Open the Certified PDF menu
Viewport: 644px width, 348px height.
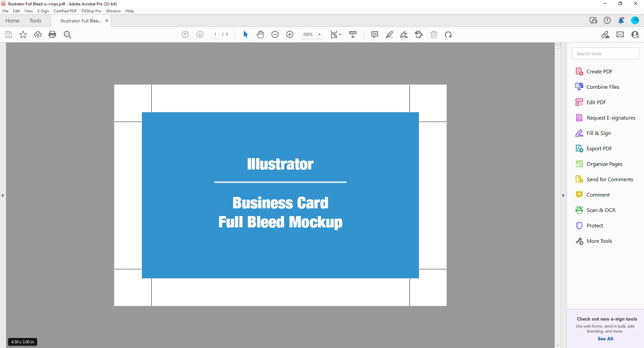tap(65, 11)
